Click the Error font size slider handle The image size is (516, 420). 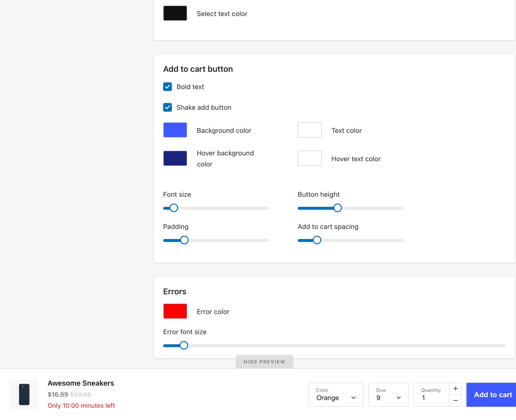click(184, 345)
